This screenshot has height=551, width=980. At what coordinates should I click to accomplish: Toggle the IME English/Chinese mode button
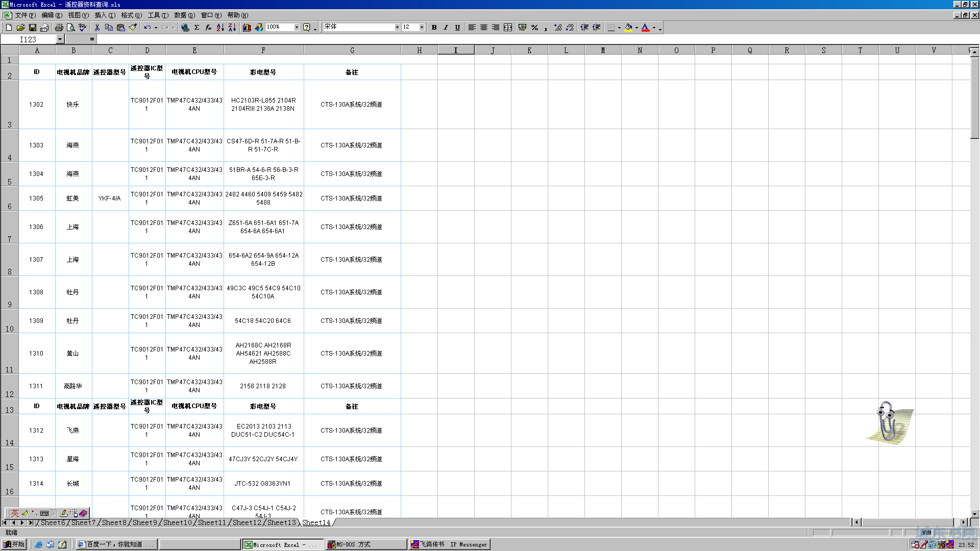[15, 513]
